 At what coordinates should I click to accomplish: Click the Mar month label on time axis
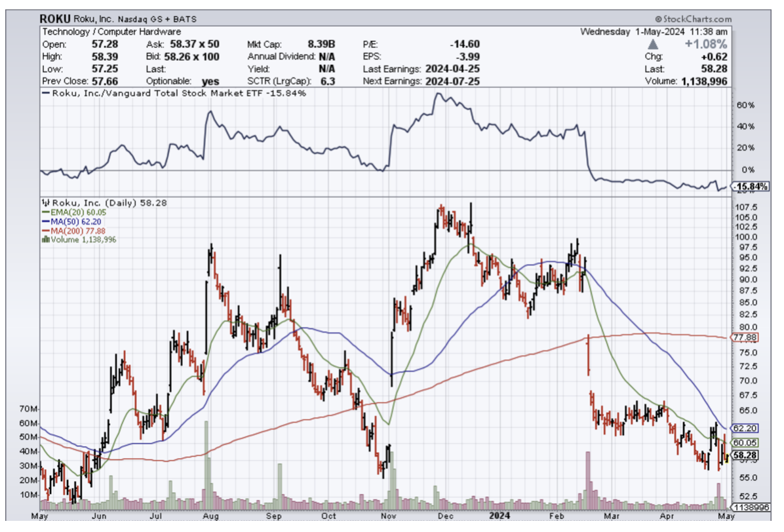pos(612,516)
